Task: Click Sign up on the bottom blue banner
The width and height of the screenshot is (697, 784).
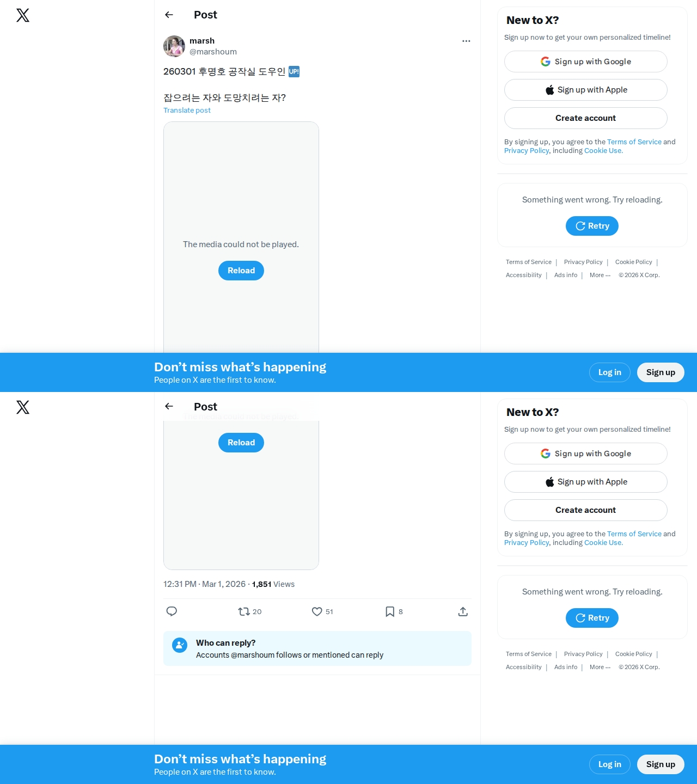Action: click(661, 764)
